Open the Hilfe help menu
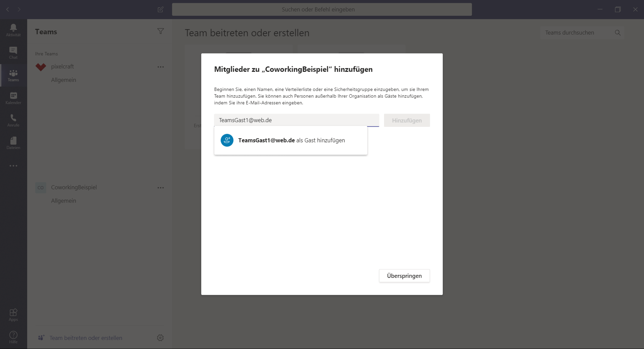644x349 pixels. [13, 337]
